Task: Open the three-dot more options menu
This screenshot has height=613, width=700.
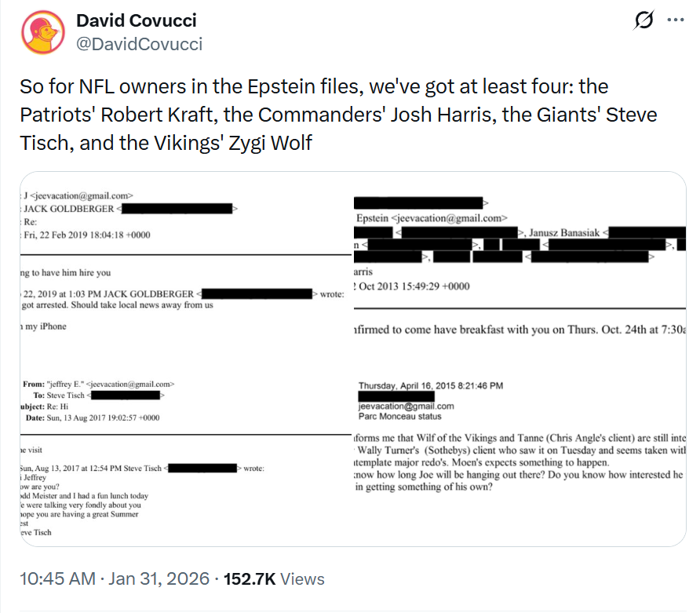Action: (x=676, y=20)
